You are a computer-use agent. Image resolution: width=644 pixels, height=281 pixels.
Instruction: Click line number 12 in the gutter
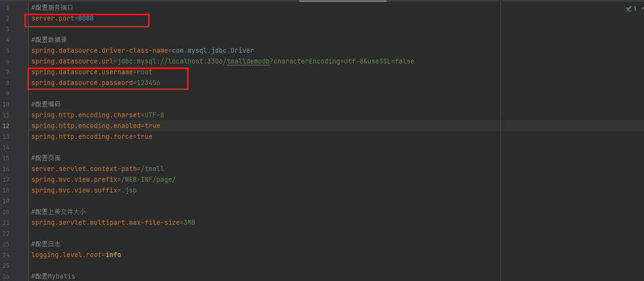click(x=6, y=126)
